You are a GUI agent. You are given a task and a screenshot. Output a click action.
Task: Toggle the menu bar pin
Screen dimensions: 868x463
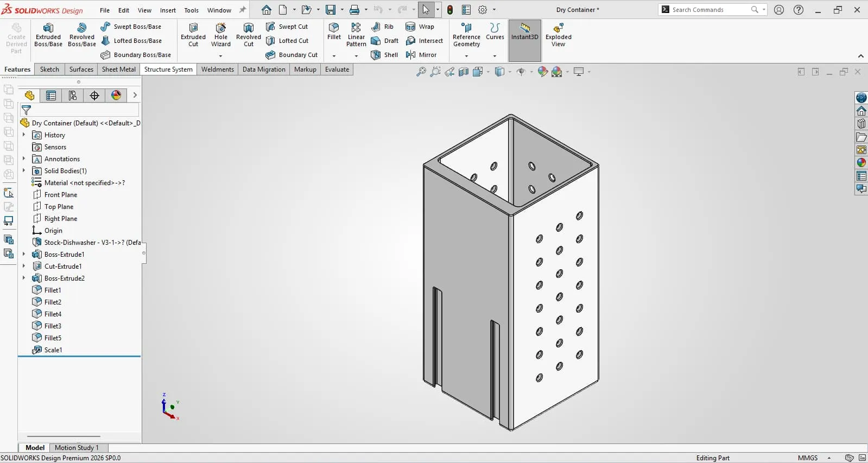pyautogui.click(x=243, y=10)
